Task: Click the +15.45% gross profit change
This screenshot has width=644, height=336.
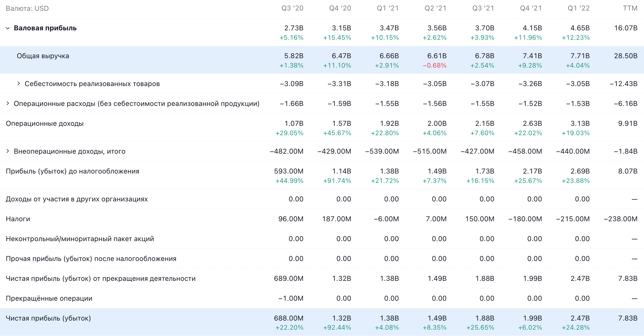Action: [337, 38]
